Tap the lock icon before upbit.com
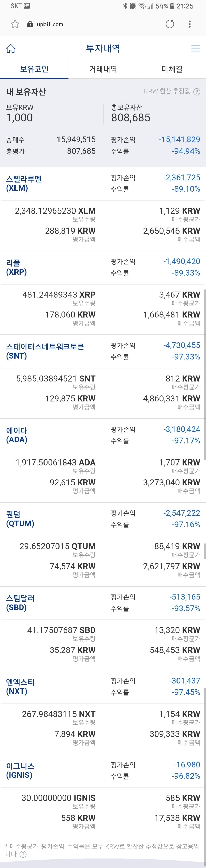The width and height of the screenshot is (206, 868). (x=30, y=24)
